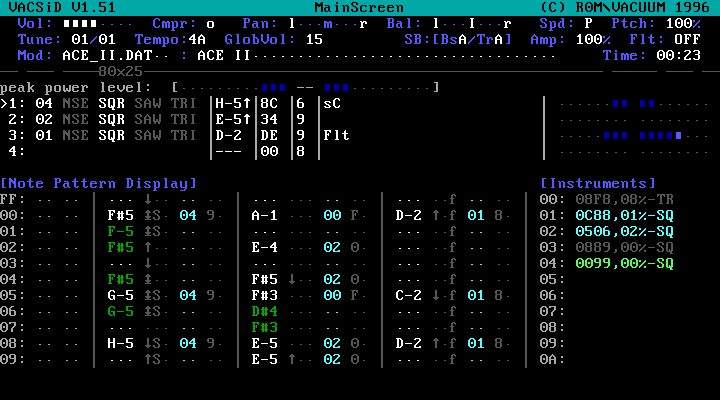Click the Instruments heading

(x=597, y=183)
